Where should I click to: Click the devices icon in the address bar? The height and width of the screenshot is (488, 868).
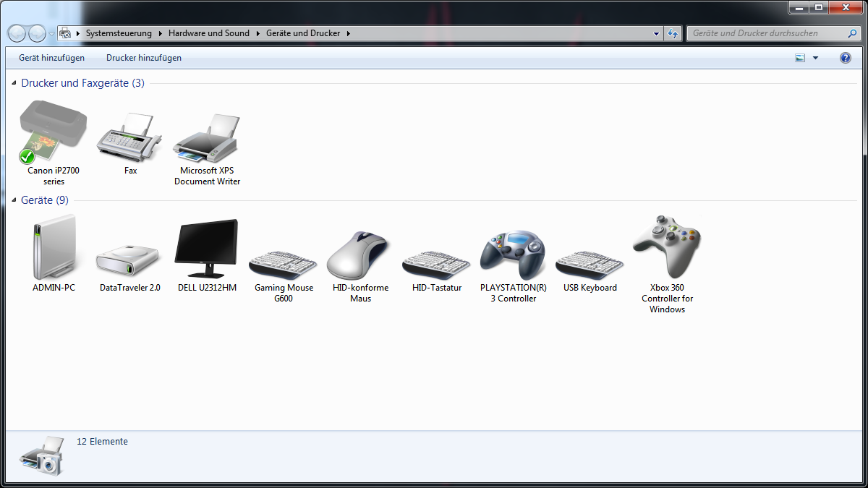point(65,33)
